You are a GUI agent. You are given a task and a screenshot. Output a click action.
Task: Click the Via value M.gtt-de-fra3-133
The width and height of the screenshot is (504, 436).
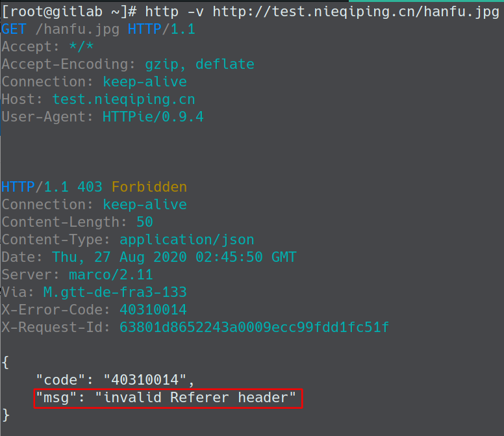point(115,292)
